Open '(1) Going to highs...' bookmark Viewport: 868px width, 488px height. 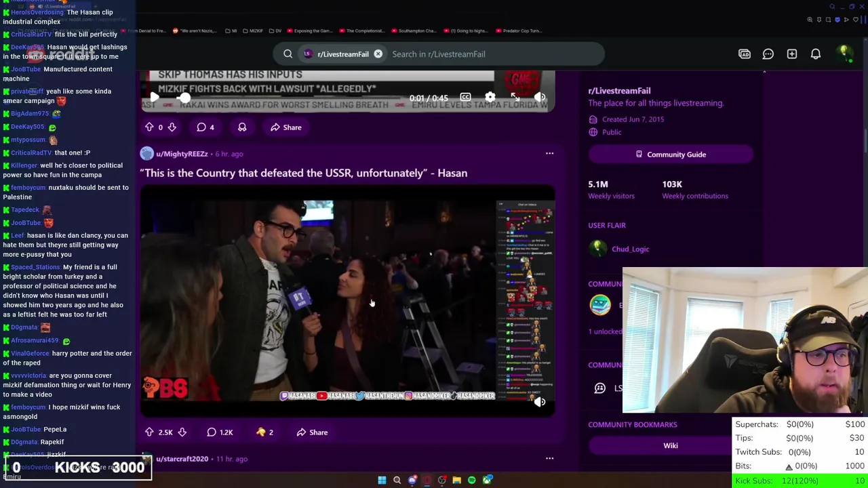tap(465, 30)
